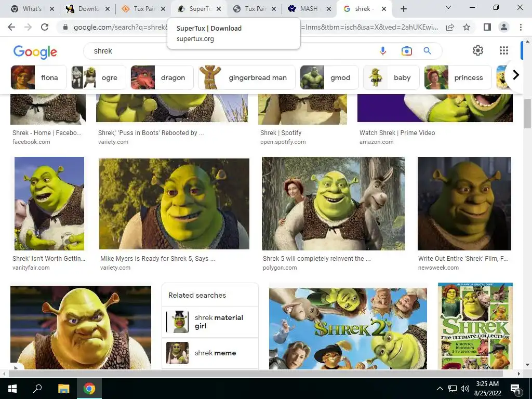Open Google quick settings gear
This screenshot has width=532, height=399.
[478, 50]
